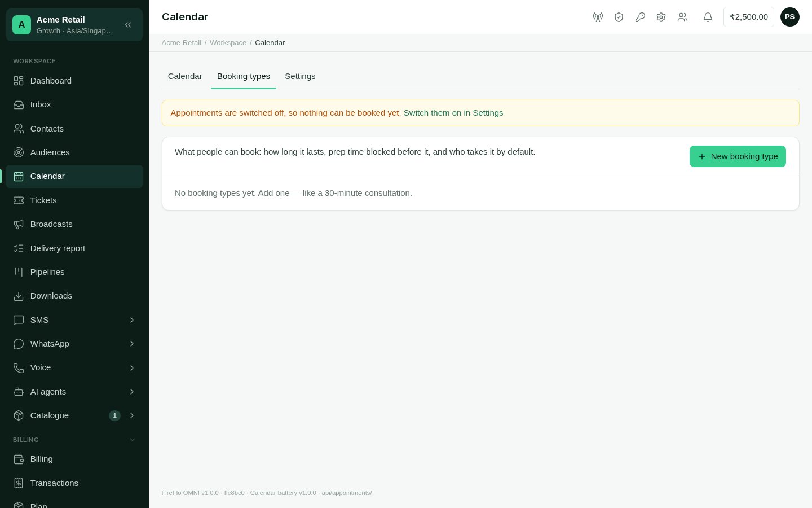This screenshot has height=508, width=812.
Task: Switch to the Settings tab
Action: click(300, 76)
